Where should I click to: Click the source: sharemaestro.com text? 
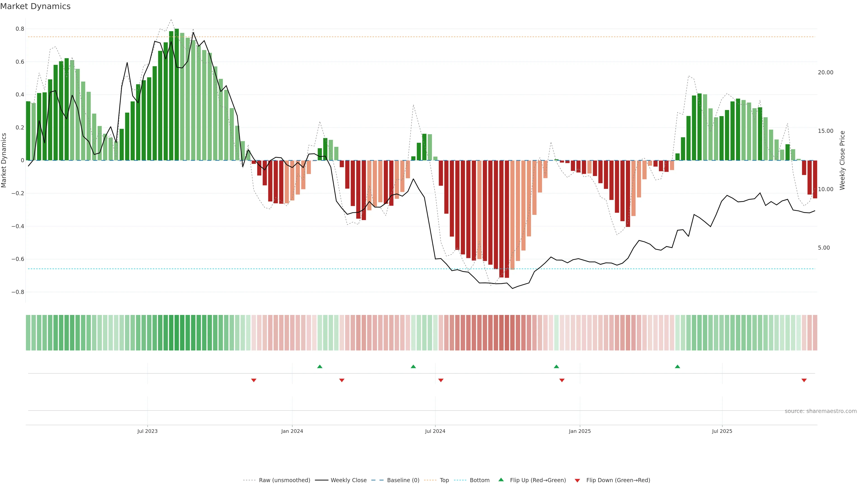(821, 411)
